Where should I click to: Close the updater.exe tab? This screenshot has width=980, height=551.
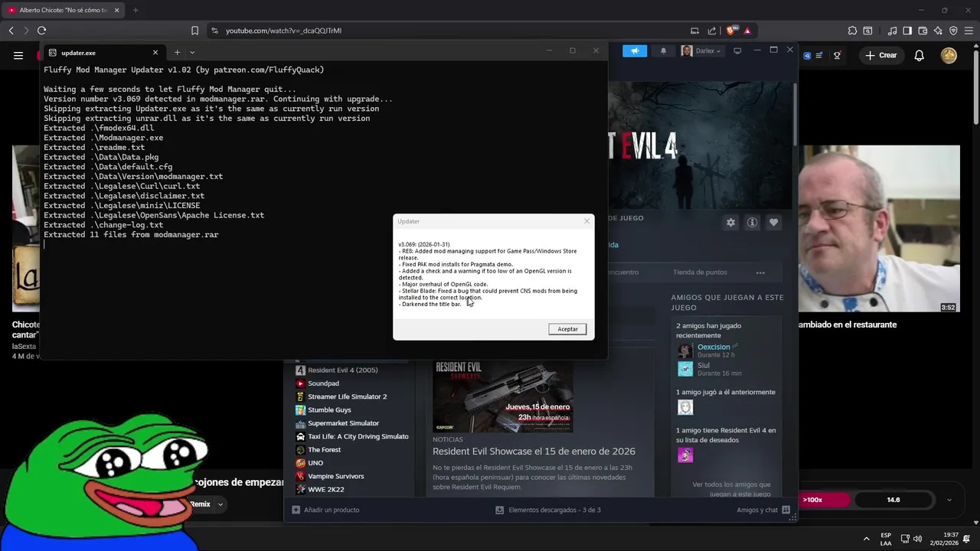[155, 53]
